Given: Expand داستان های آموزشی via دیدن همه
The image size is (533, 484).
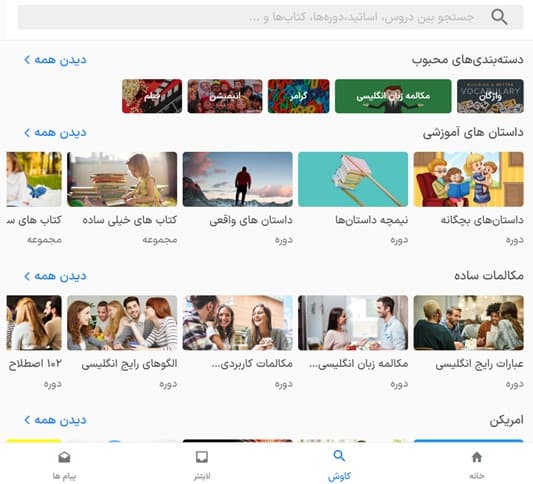Looking at the screenshot, I should point(55,132).
